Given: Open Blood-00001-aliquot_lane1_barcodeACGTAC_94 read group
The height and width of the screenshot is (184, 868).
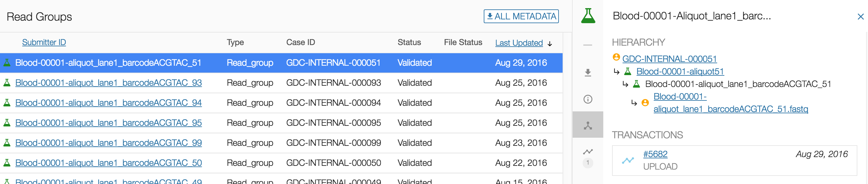Looking at the screenshot, I should [108, 103].
